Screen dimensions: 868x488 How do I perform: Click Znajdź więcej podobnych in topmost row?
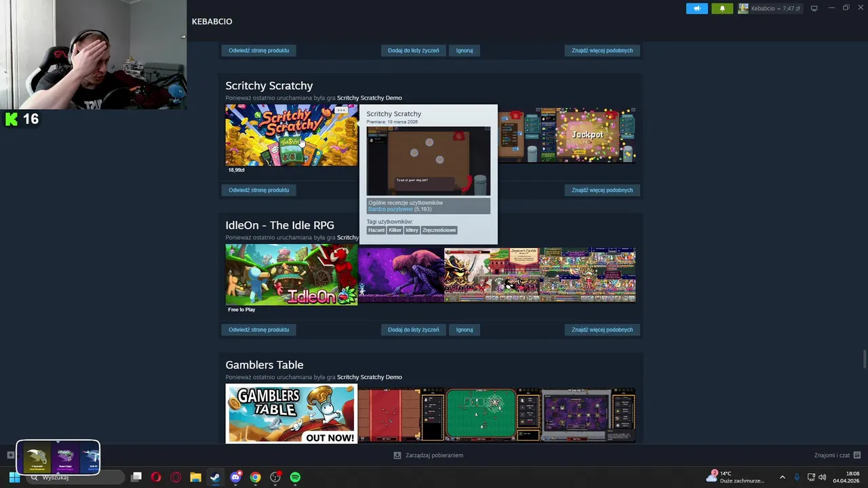(x=602, y=50)
